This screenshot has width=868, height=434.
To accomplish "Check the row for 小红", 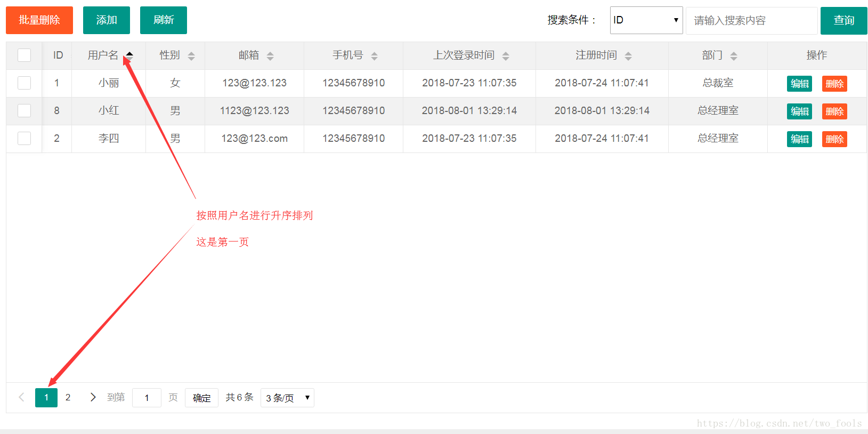I will (x=24, y=110).
